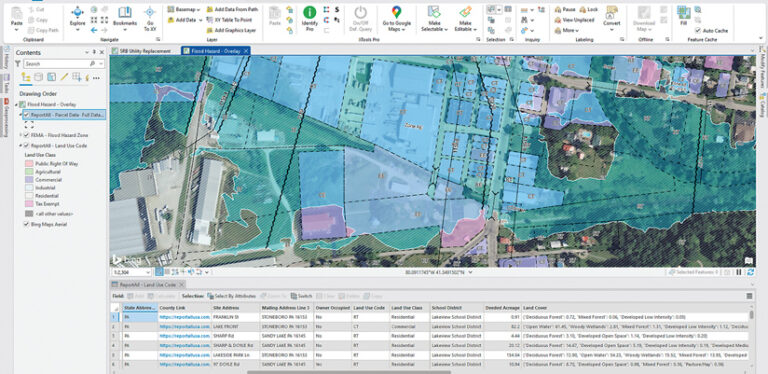Click Add Data From Path
This screenshot has height=374, width=768.
(x=232, y=9)
